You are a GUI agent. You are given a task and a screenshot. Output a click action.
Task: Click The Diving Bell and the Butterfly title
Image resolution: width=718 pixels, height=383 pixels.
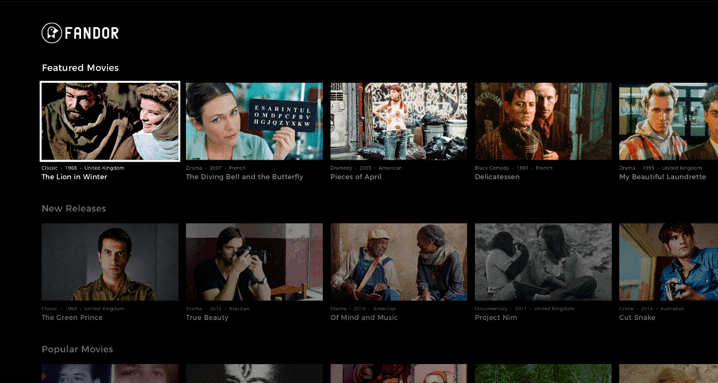pyautogui.click(x=245, y=177)
